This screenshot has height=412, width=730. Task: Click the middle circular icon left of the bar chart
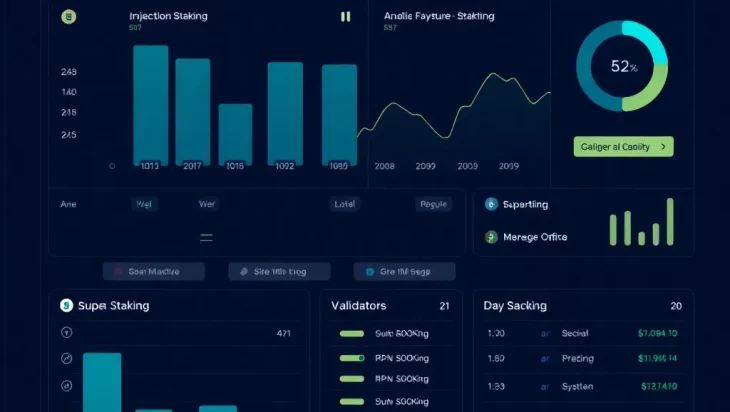[66, 358]
